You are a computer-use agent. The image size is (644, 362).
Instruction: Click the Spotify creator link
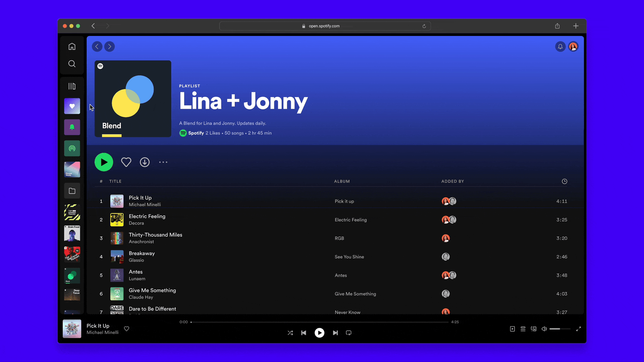196,133
